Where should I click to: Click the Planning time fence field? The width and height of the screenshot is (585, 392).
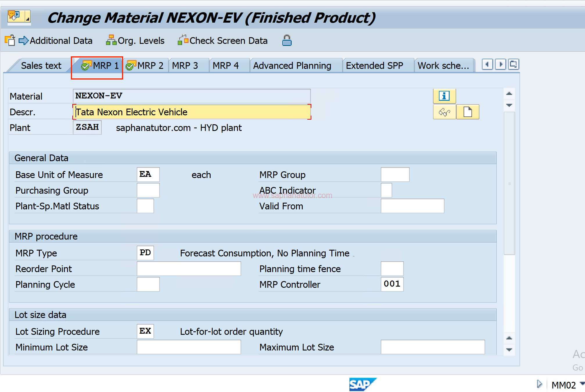(x=392, y=269)
